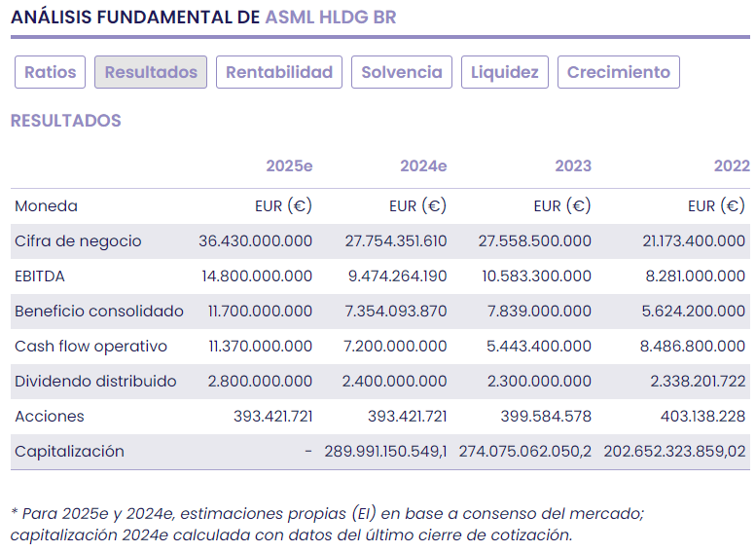This screenshot has width=756, height=552.
Task: Select the Capitalización row label
Action: tap(69, 452)
